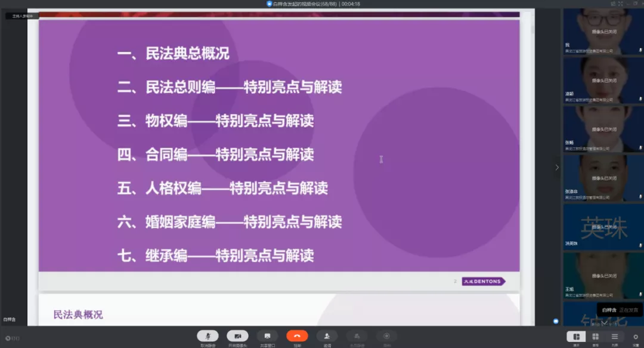Click the host control badge at top left
Screen dimensions: 644x348
(22, 16)
